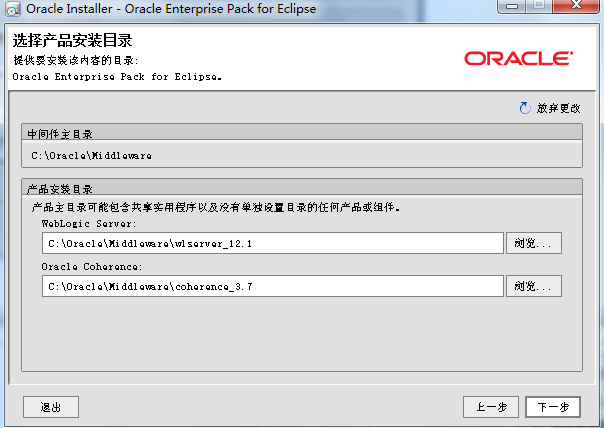Click the disabled maximize window button
This screenshot has width=604, height=428.
click(539, 6)
